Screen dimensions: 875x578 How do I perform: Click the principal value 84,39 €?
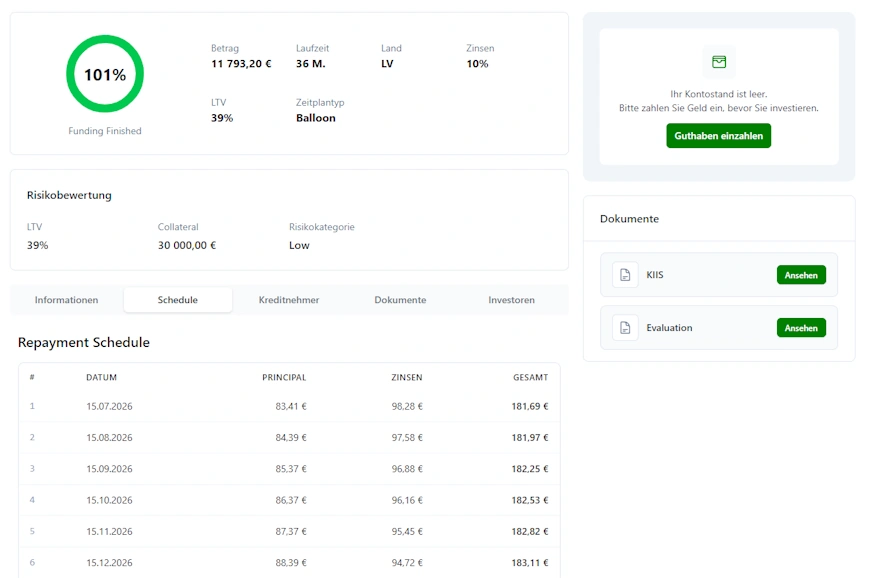point(291,437)
